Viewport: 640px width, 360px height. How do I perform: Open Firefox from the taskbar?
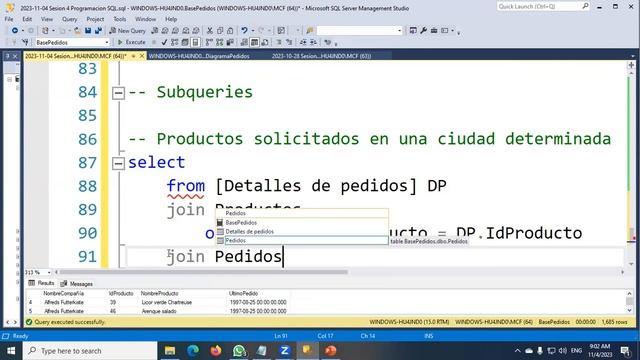coord(216,351)
